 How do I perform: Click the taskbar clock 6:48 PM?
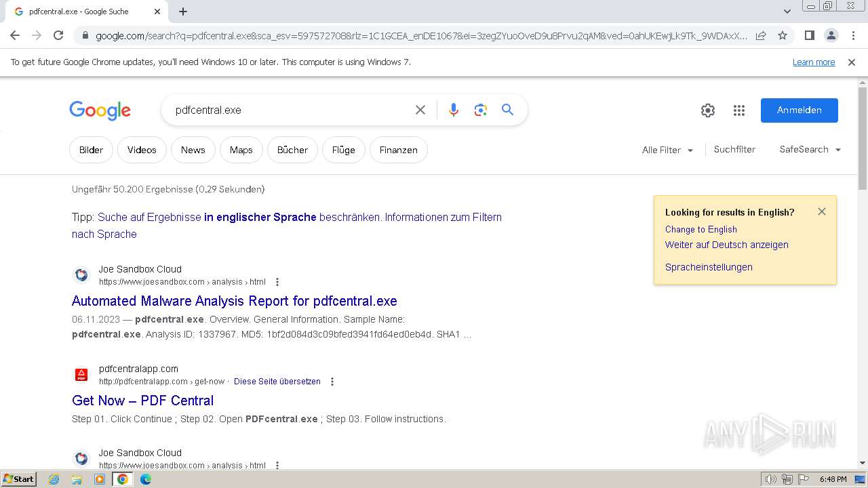pos(833,479)
